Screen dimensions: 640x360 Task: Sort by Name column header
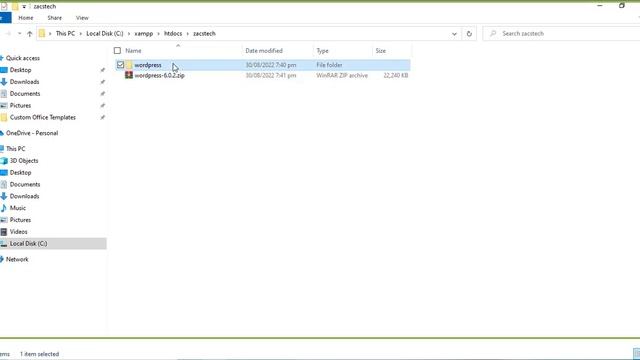pos(133,51)
